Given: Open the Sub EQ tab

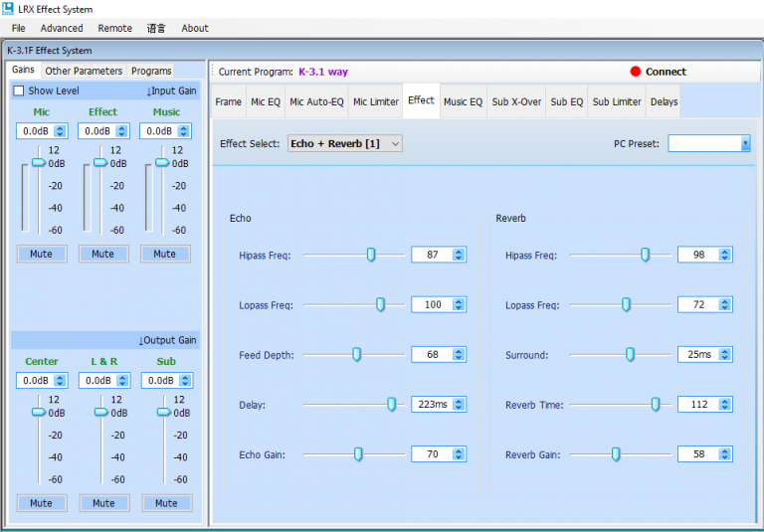Looking at the screenshot, I should pos(567,101).
